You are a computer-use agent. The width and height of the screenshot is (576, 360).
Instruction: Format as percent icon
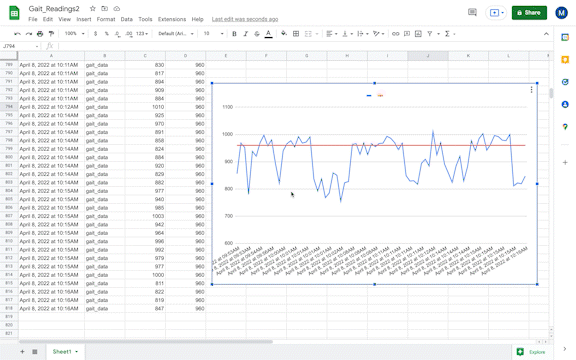pos(107,34)
